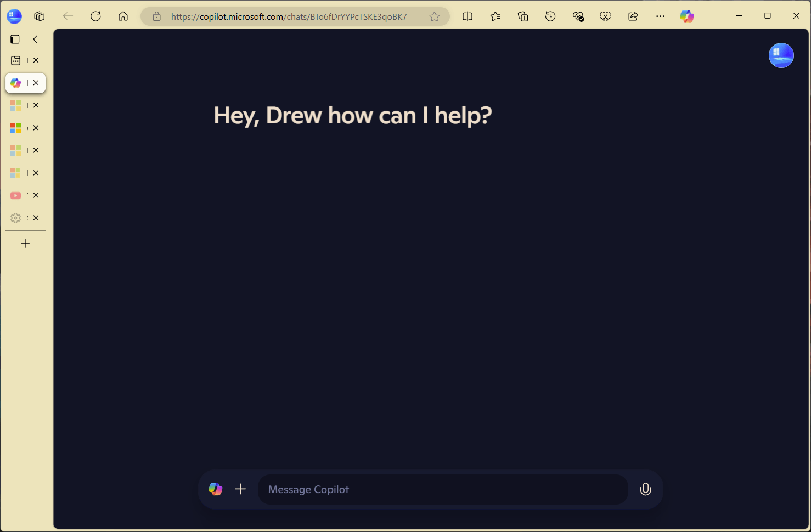This screenshot has height=532, width=811.
Task: Close the first vertical tab
Action: (36, 60)
